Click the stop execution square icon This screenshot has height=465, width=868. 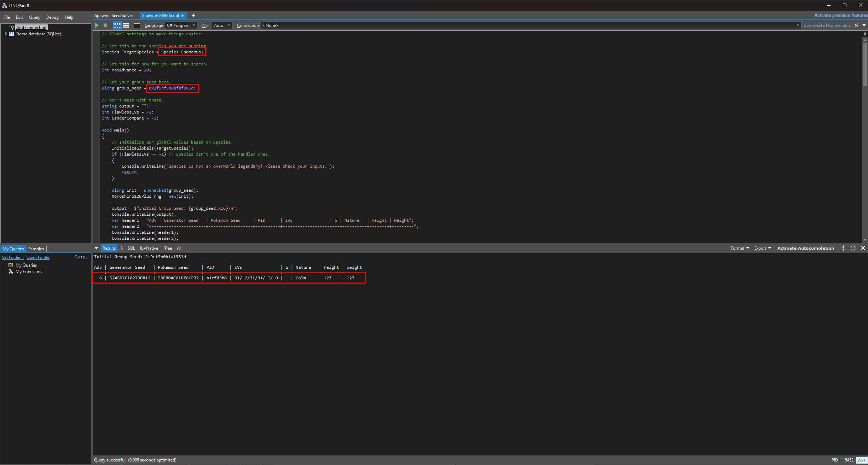pyautogui.click(x=105, y=25)
